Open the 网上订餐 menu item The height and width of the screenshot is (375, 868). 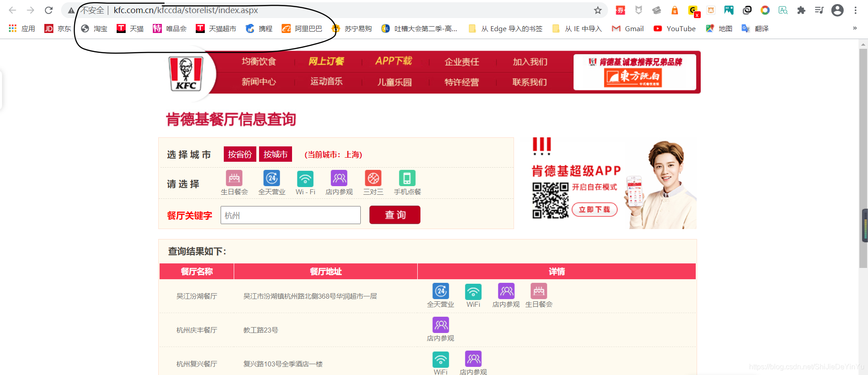pyautogui.click(x=326, y=61)
